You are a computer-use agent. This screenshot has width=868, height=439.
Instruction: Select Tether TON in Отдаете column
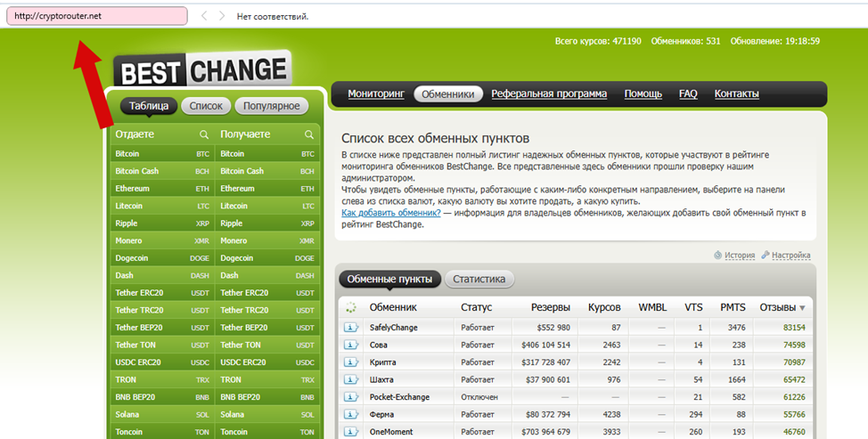162,345
